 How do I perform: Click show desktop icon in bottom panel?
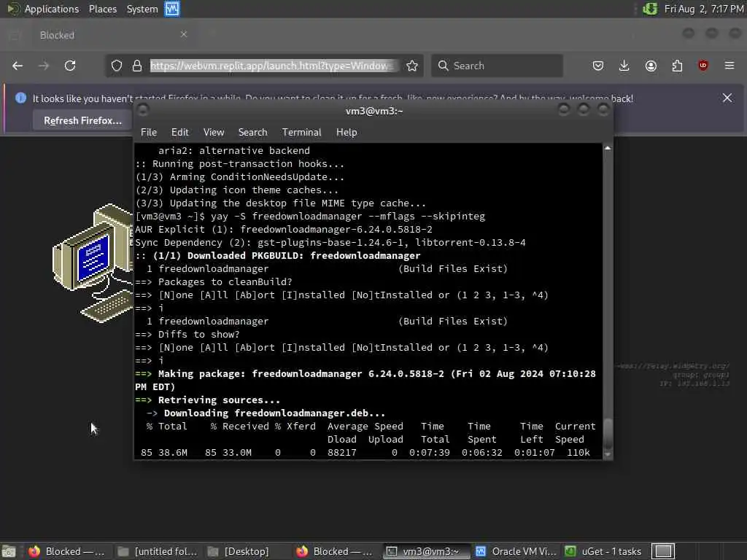point(9,551)
